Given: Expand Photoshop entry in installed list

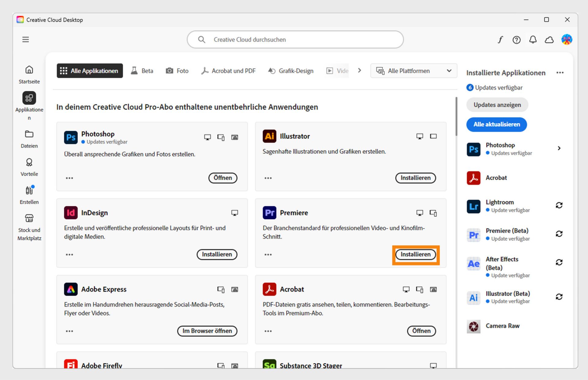Looking at the screenshot, I should [x=559, y=148].
